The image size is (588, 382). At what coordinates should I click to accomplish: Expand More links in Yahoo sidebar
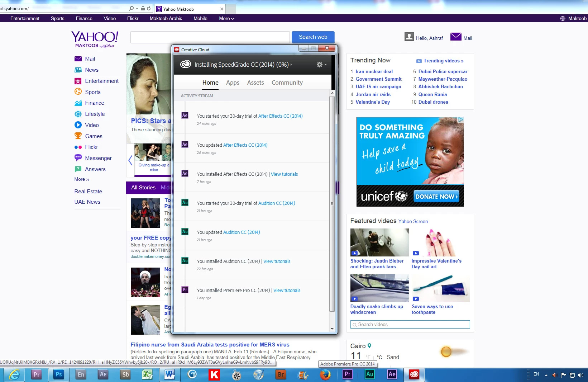[x=82, y=179]
